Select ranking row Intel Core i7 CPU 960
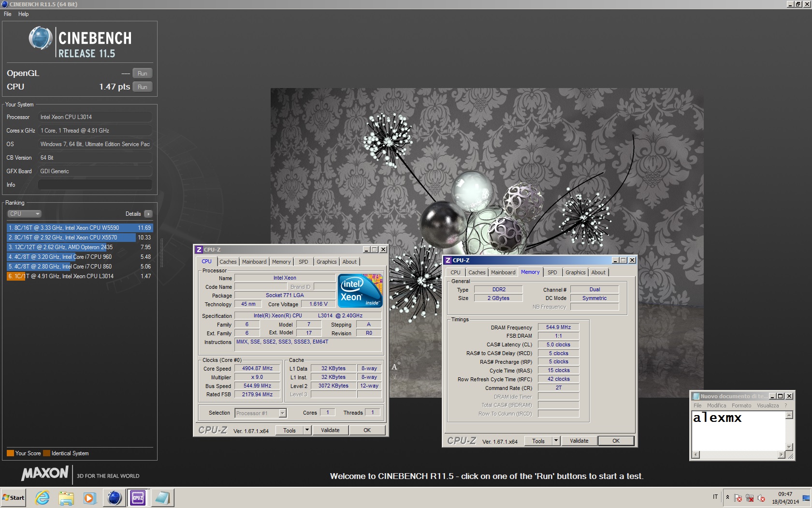The width and height of the screenshot is (812, 508). [80, 257]
